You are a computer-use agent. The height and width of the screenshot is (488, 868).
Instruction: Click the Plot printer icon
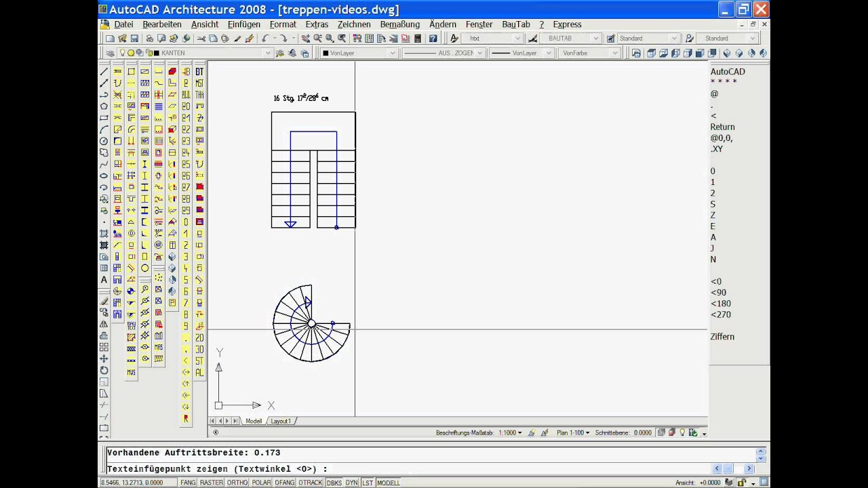click(149, 39)
